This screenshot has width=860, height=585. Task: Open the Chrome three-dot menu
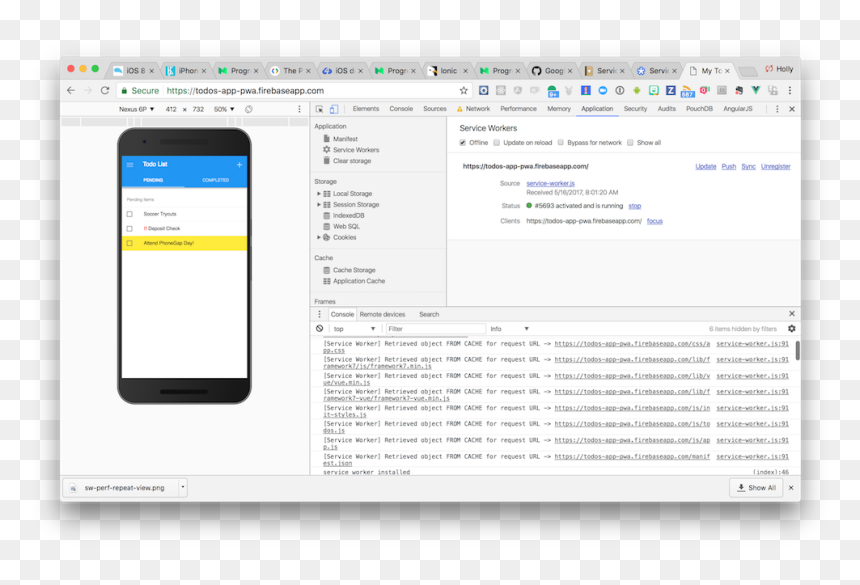pyautogui.click(x=790, y=90)
